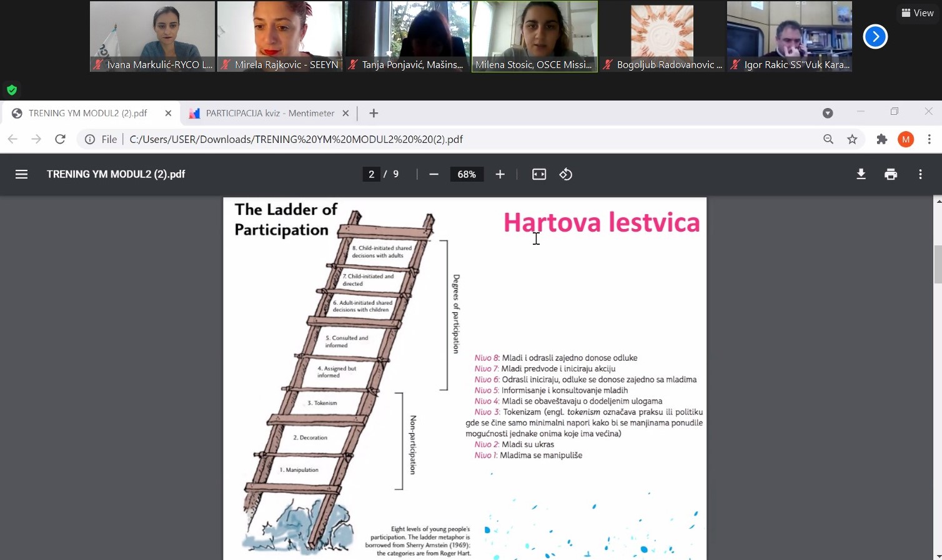Viewport: 942px width, 560px height.
Task: Switch to PARTICIPACIJA kviz Mentimeter tab
Action: click(270, 113)
